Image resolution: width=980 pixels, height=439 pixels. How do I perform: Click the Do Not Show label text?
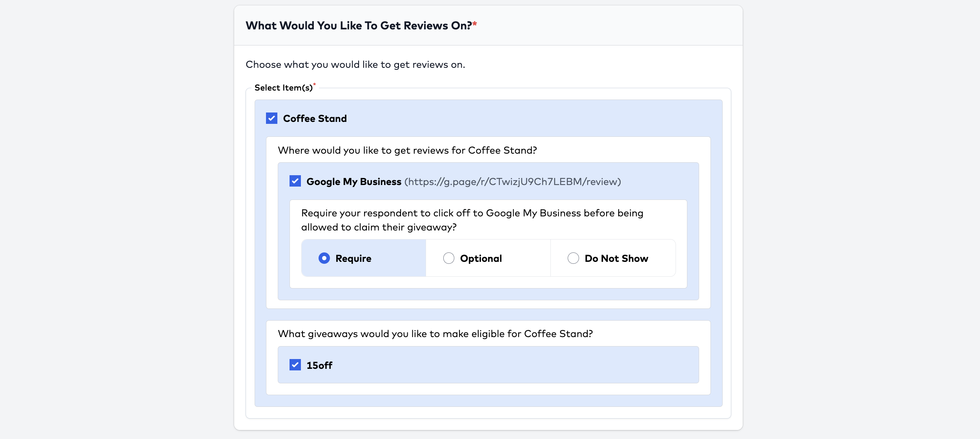click(616, 258)
